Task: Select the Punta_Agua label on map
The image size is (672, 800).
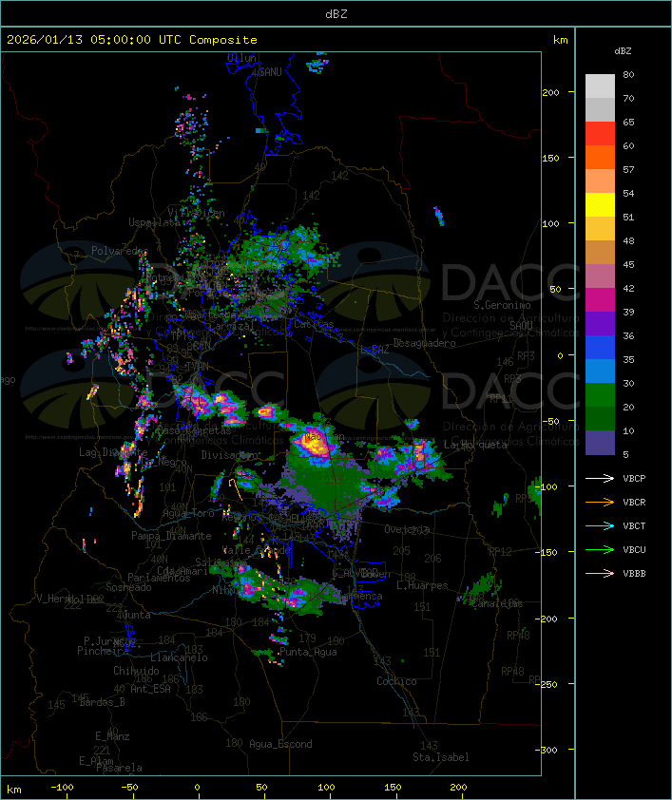Action: pos(309,653)
